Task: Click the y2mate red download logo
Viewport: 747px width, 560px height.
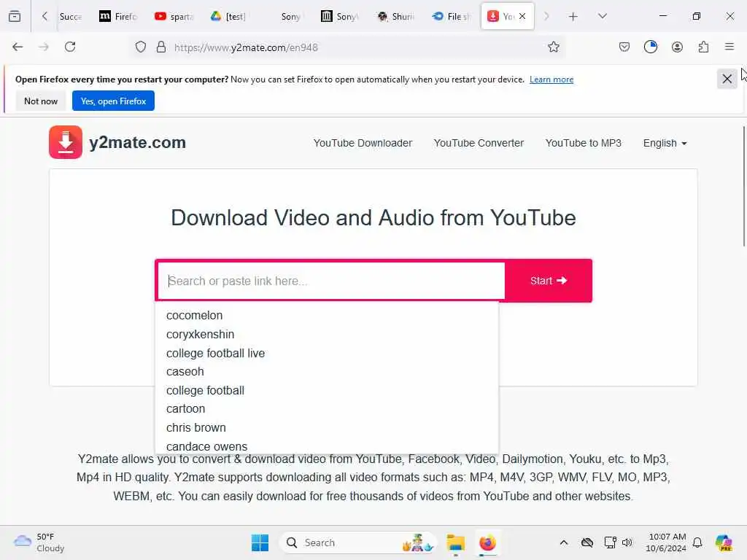Action: pos(66,142)
